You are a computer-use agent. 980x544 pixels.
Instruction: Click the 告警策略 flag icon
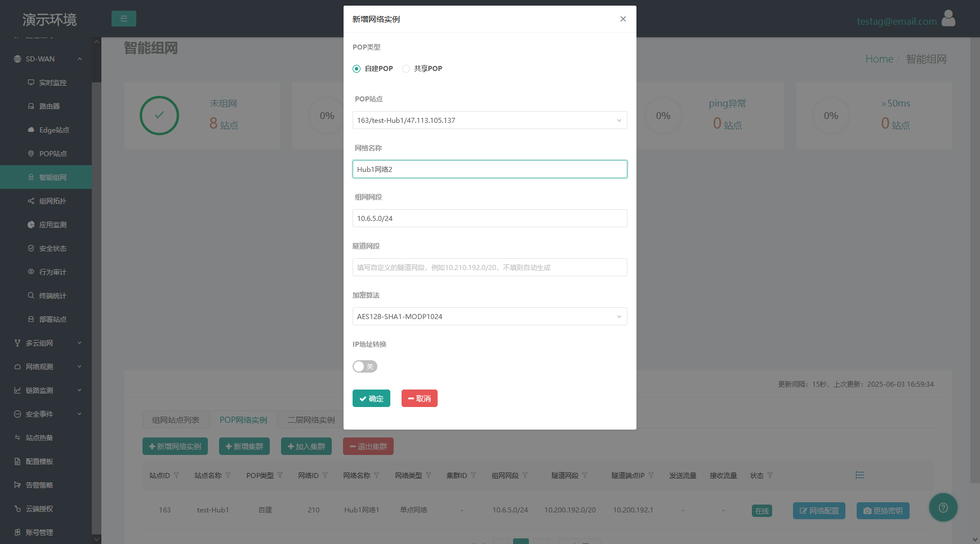[17, 485]
